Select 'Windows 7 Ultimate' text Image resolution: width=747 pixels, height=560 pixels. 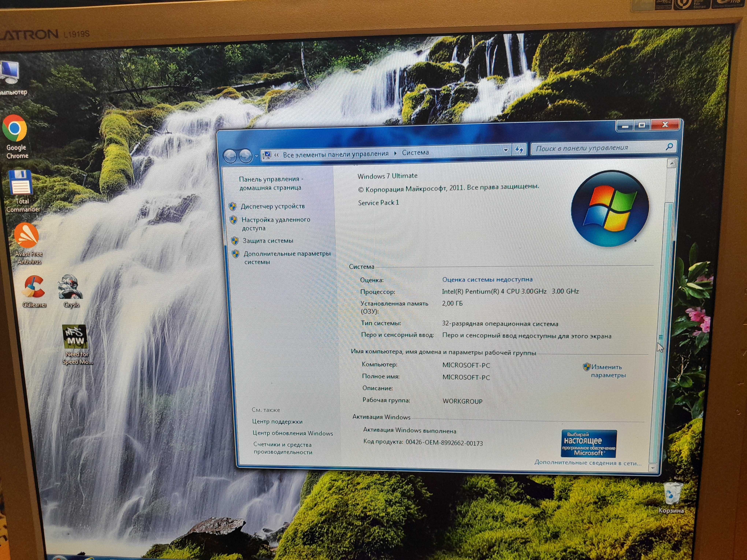click(387, 176)
